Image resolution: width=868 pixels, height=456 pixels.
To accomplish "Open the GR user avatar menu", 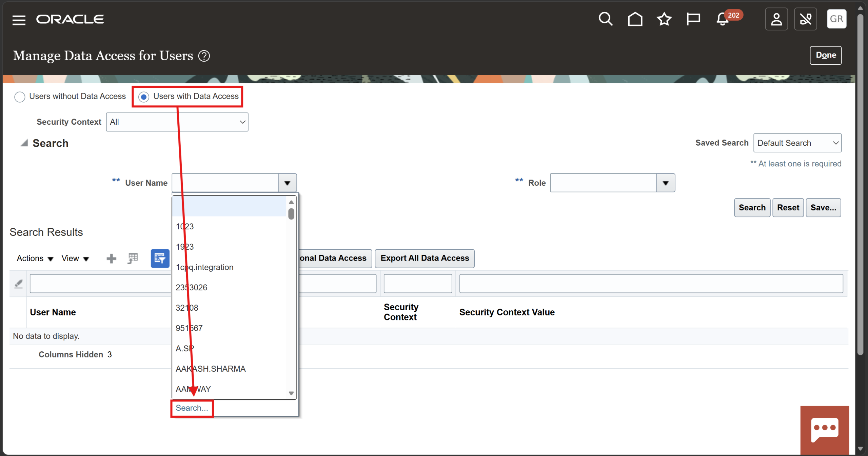I will point(836,19).
